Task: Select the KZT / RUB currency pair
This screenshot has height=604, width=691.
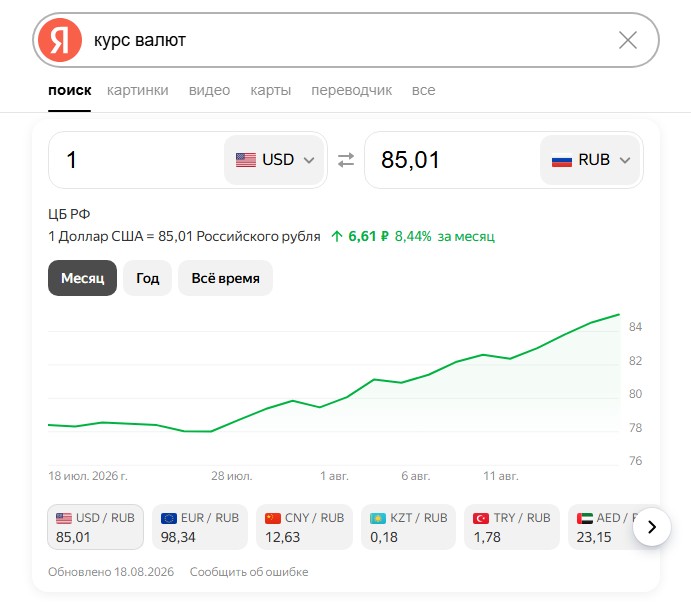Action: 409,527
